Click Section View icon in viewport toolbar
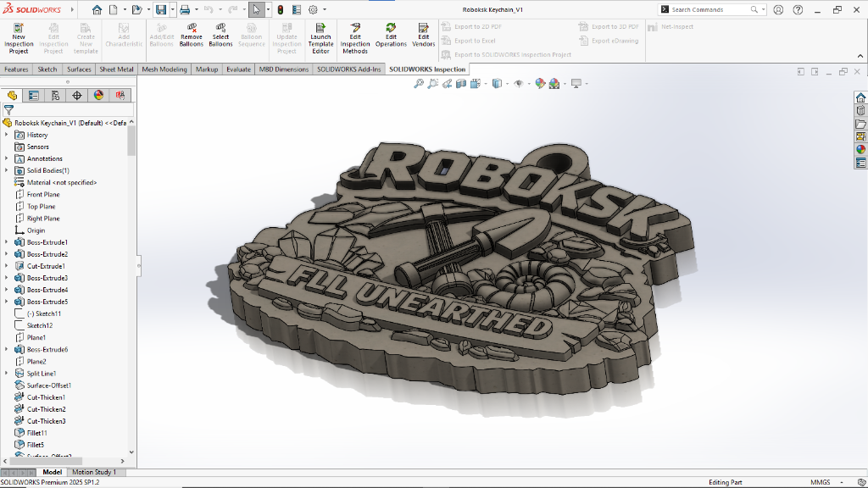This screenshot has height=488, width=868. [x=460, y=84]
